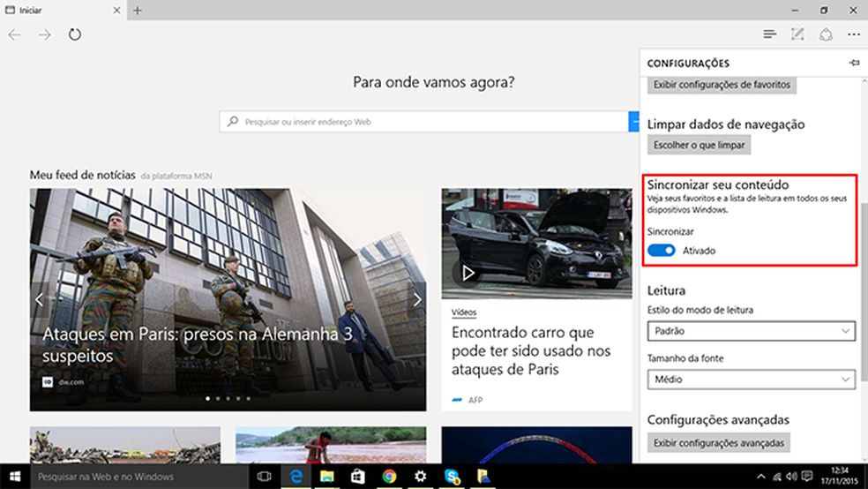Screen dimensions: 868x489
Task: Close the Iniciar tab
Action: (116, 10)
